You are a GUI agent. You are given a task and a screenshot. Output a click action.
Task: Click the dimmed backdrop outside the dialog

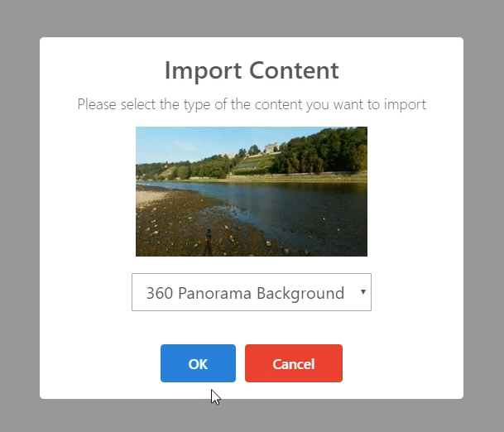pyautogui.click(x=20, y=215)
